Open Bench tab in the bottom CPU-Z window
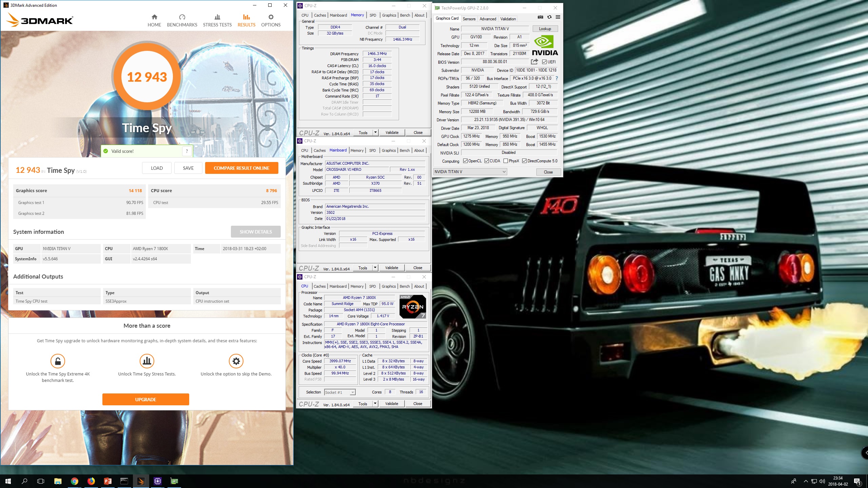 405,286
